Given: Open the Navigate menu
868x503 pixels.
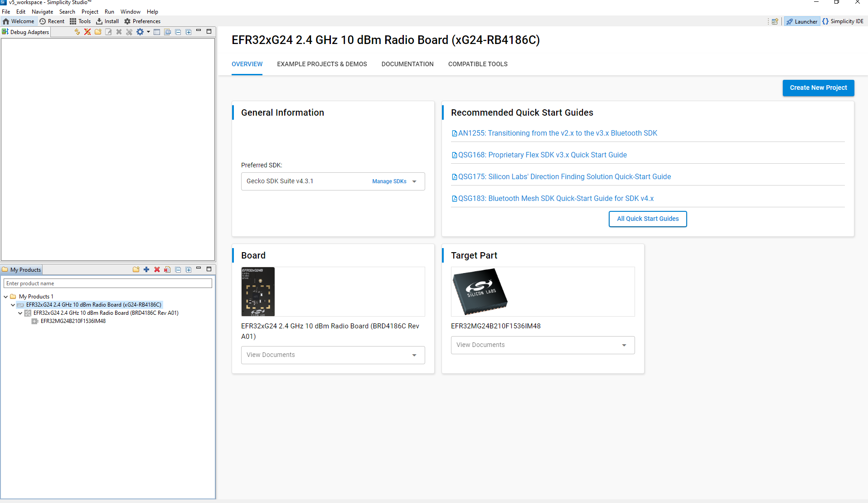Looking at the screenshot, I should [x=42, y=12].
